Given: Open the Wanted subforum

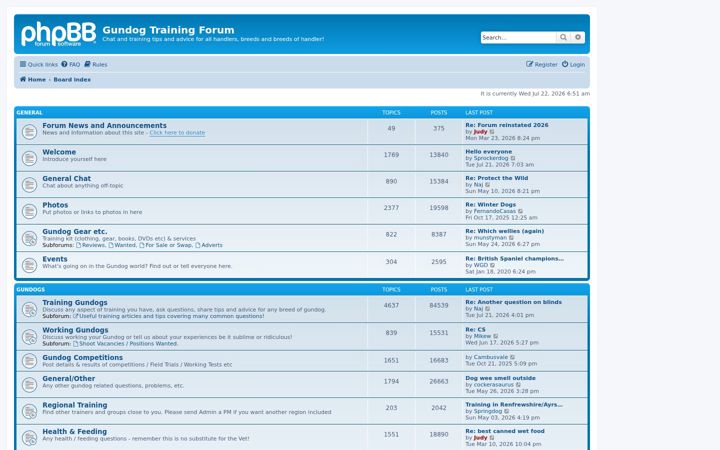Looking at the screenshot, I should pyautogui.click(x=122, y=245).
